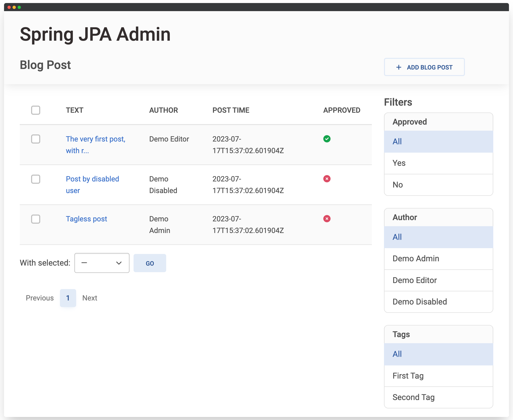Click the plus icon in Add Blog Post button
Screen dimensions: 513x420
[399, 67]
